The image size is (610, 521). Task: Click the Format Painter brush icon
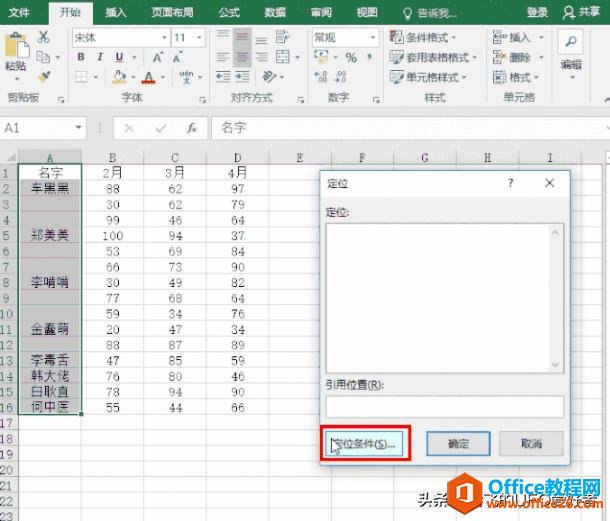(x=44, y=76)
